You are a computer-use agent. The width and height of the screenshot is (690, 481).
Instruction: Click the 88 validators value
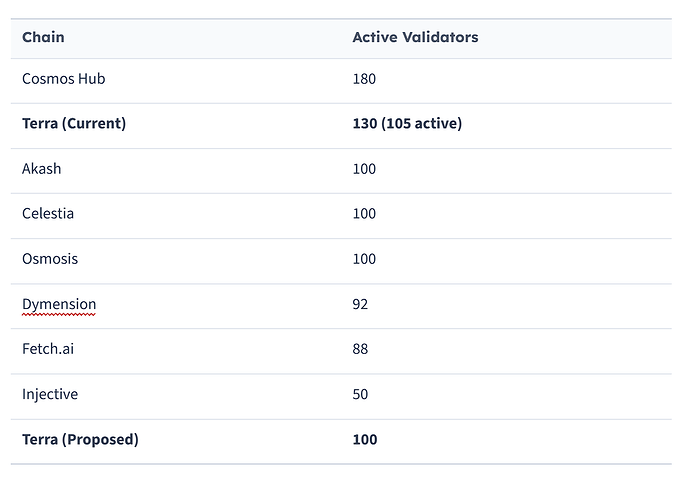360,349
